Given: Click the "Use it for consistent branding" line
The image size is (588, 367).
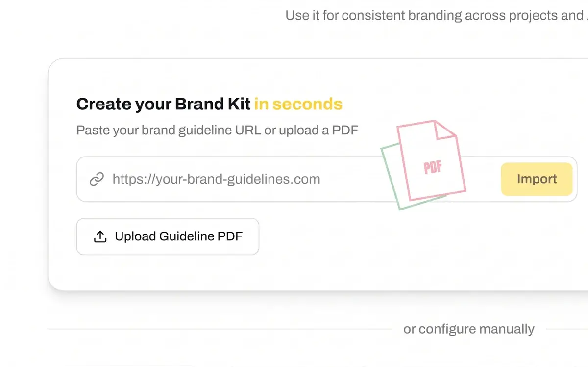Looking at the screenshot, I should [436, 15].
